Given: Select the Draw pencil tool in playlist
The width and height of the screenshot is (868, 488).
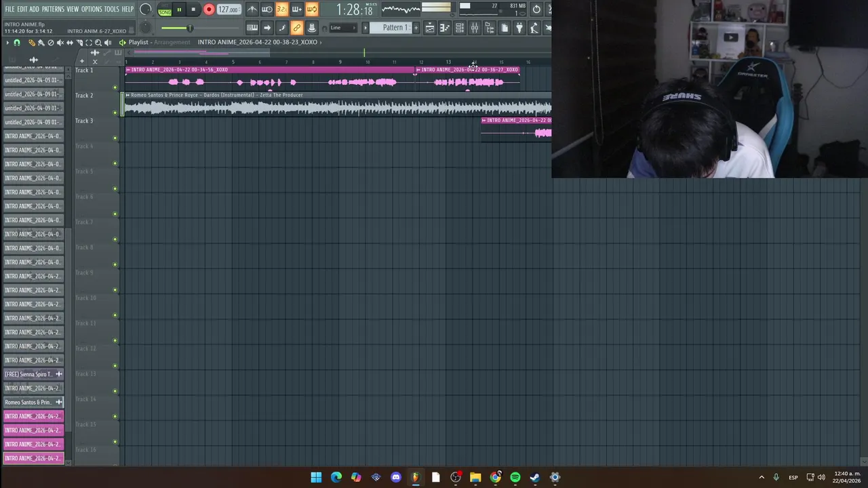Looking at the screenshot, I should (x=32, y=43).
